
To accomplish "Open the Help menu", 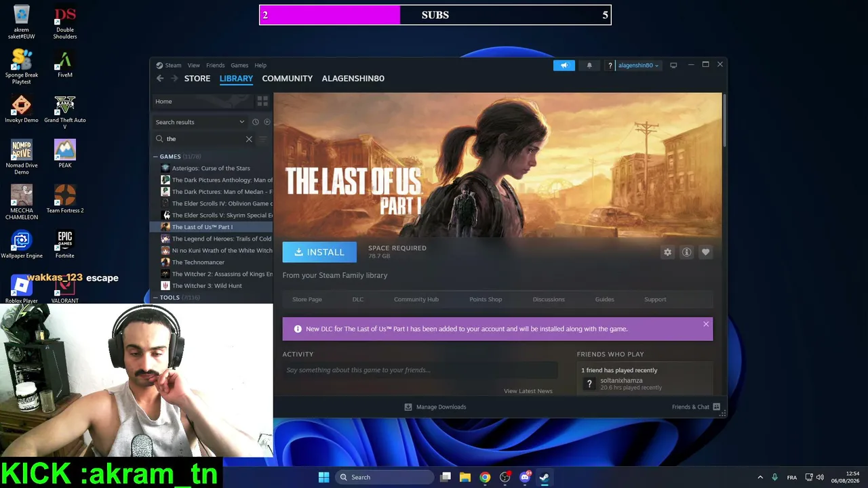I will [260, 65].
